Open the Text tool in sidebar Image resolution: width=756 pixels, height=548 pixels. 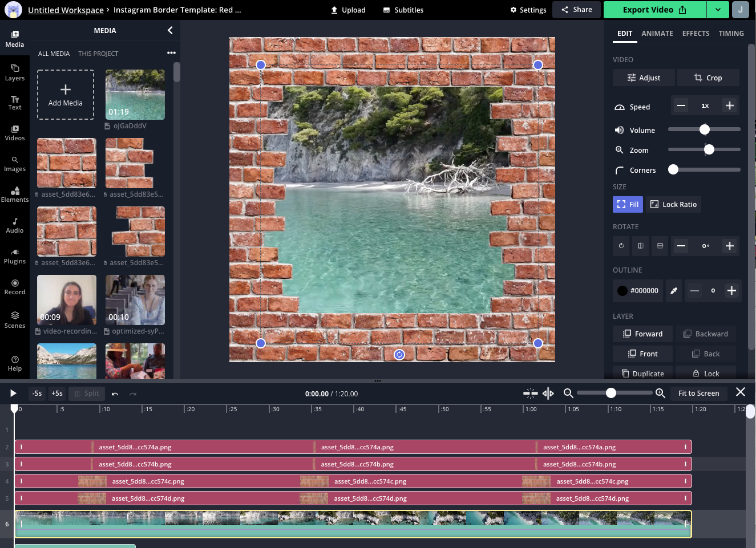(x=15, y=103)
